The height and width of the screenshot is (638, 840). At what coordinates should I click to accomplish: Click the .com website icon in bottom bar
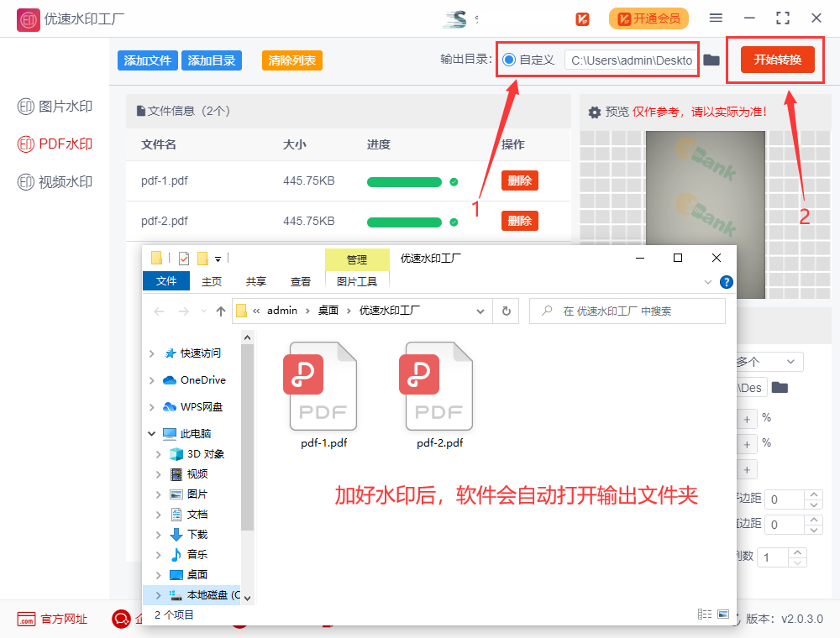[x=26, y=620]
